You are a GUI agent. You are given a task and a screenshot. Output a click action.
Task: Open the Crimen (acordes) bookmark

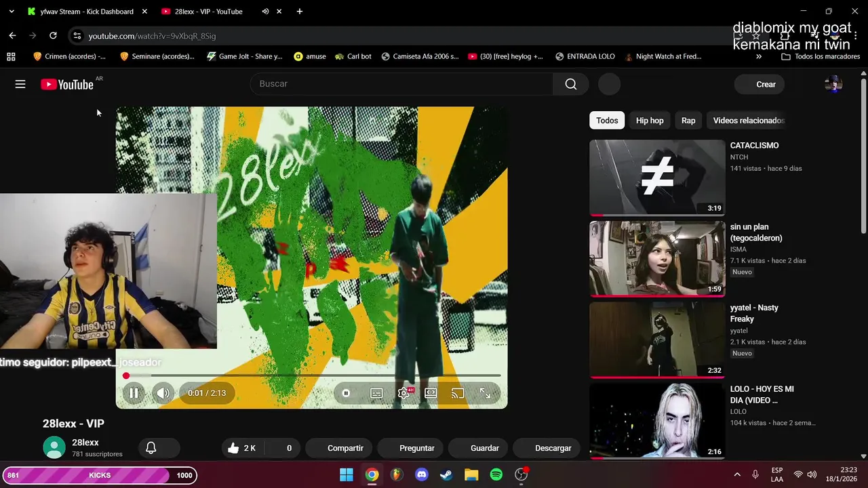click(69, 56)
